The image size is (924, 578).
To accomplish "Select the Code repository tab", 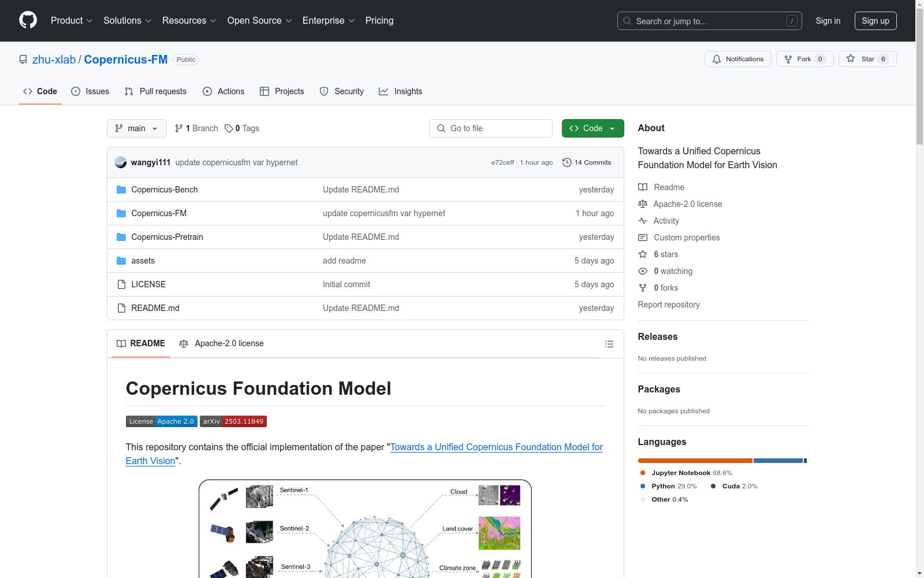I will coord(40,91).
